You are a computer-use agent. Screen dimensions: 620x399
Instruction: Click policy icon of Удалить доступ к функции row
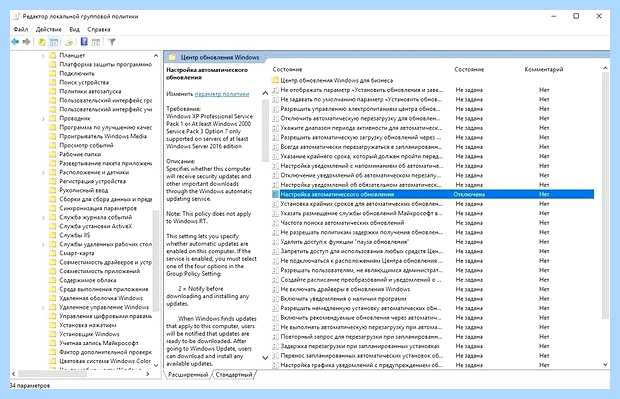click(276, 242)
